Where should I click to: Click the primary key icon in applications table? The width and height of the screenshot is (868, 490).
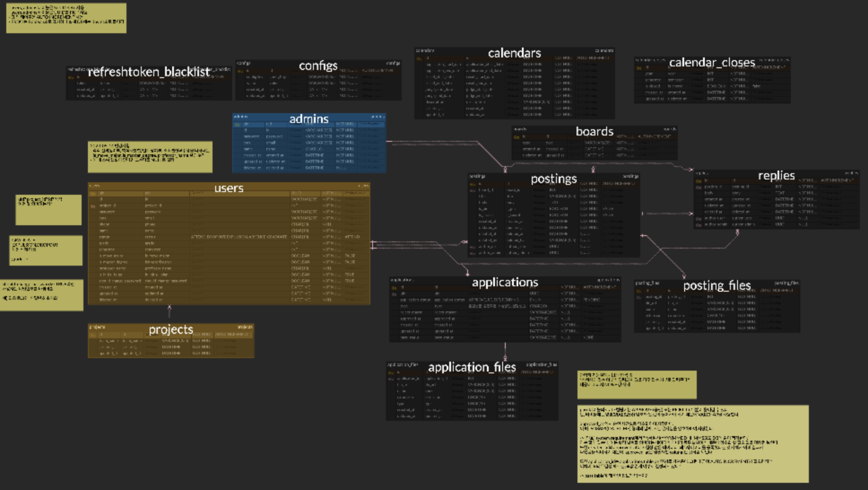click(x=394, y=288)
